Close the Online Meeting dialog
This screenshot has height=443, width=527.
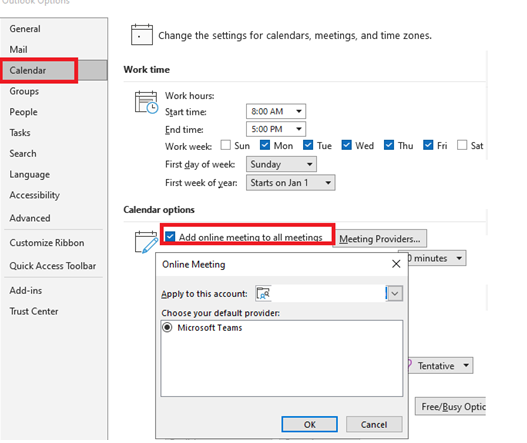click(x=396, y=264)
